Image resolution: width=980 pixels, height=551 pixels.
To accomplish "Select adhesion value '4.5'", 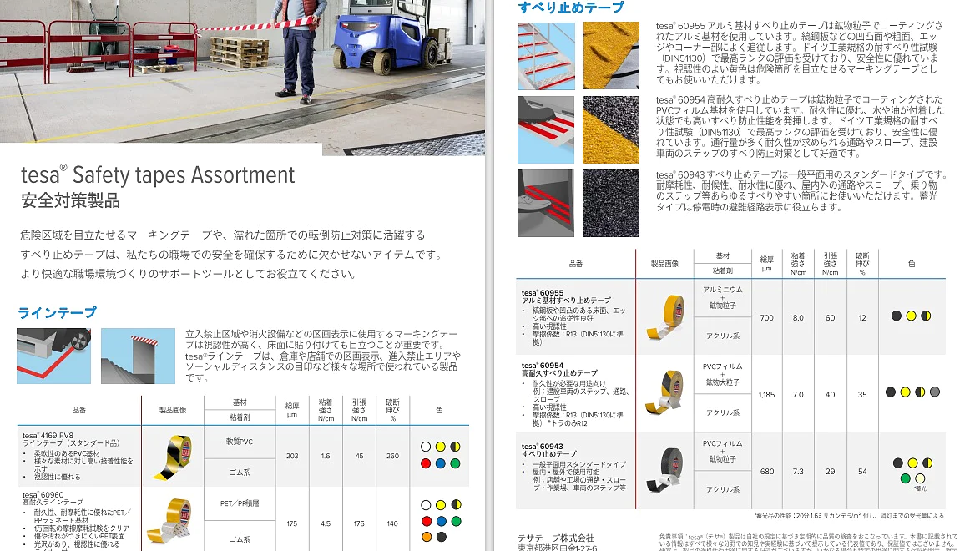I will pyautogui.click(x=326, y=523).
